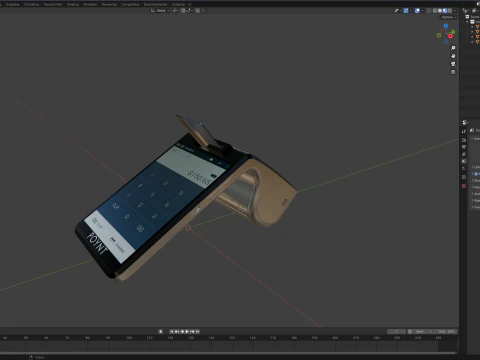Image resolution: width=480 pixels, height=360 pixels.
Task: Toggle the preview range clock icon
Action: coord(410,331)
